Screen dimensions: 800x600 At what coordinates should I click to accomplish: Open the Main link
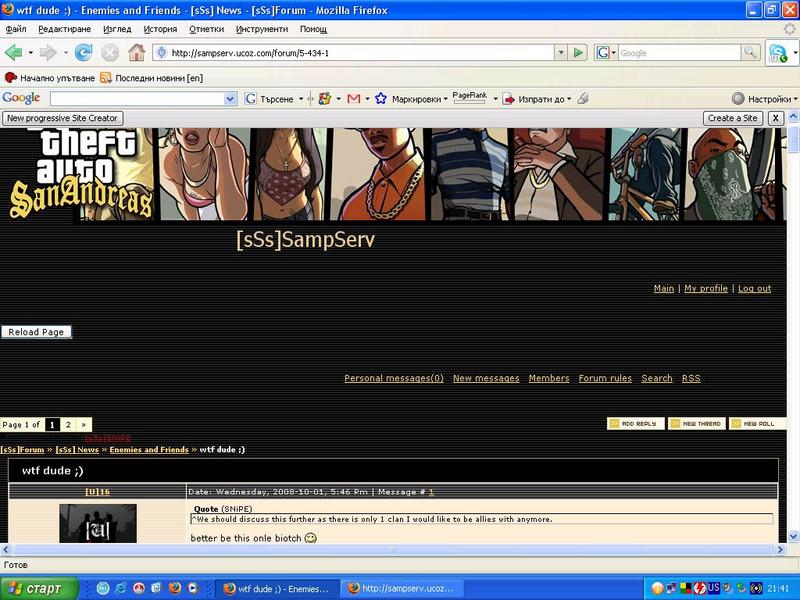[664, 288]
